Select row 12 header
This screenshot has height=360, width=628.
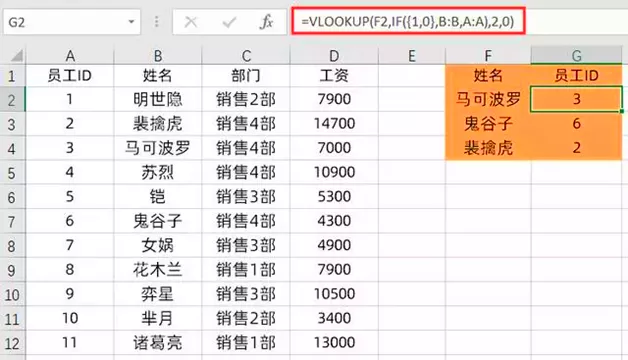pos(12,343)
